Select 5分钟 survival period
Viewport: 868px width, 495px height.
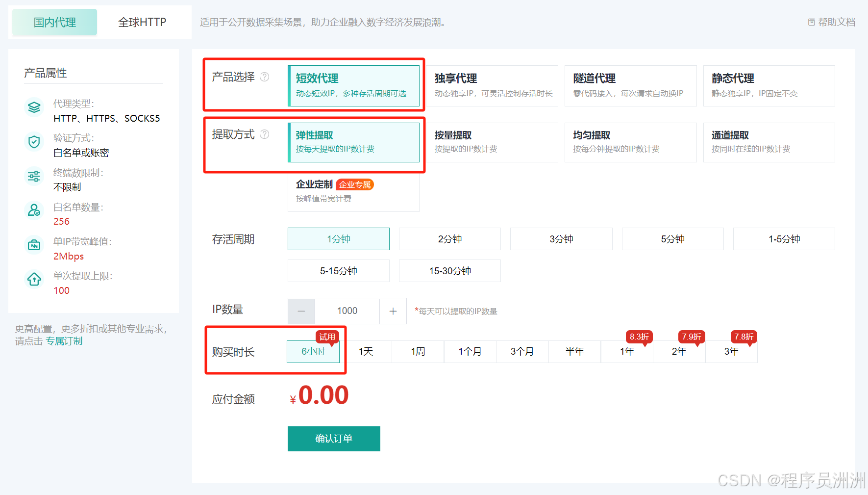point(673,239)
